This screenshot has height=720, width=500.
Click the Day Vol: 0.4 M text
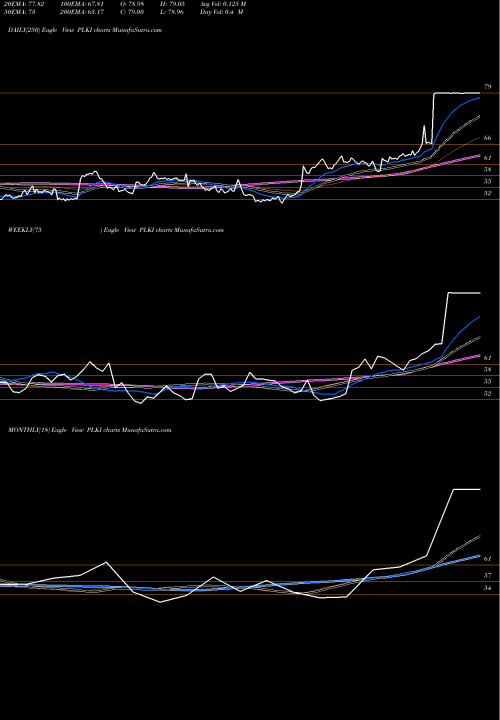[x=221, y=12]
